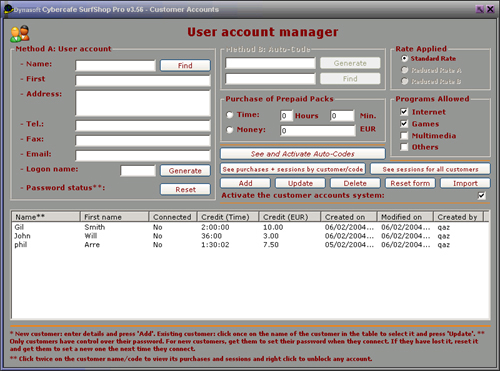Choose the Money prepaid pack option

coord(229,130)
